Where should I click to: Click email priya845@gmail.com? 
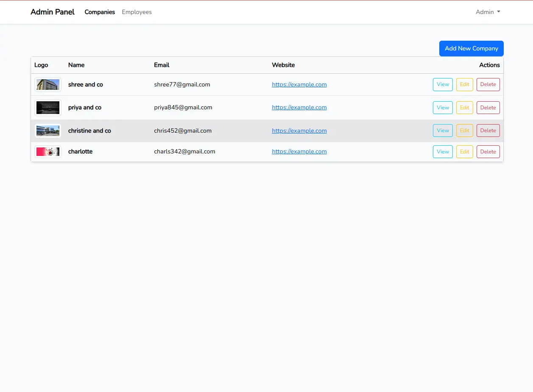point(183,107)
